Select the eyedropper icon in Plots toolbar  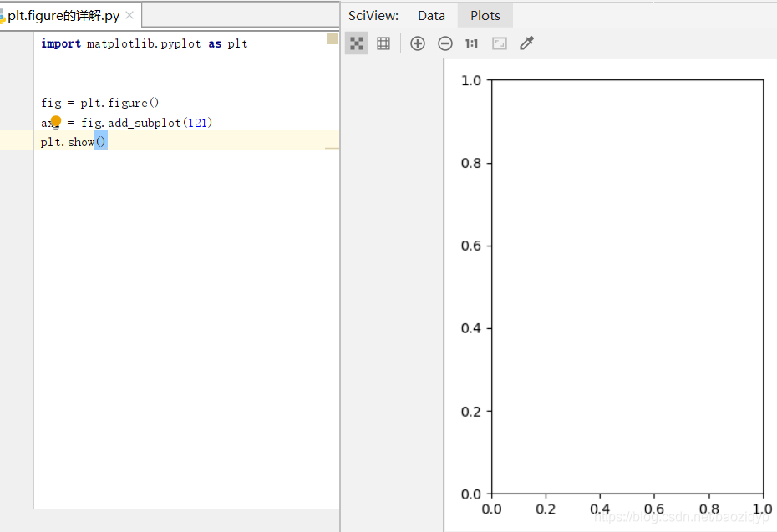coord(526,43)
